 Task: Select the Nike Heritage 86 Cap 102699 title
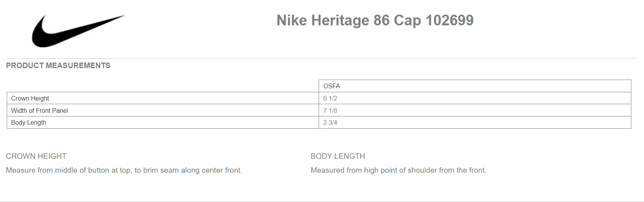pos(375,20)
